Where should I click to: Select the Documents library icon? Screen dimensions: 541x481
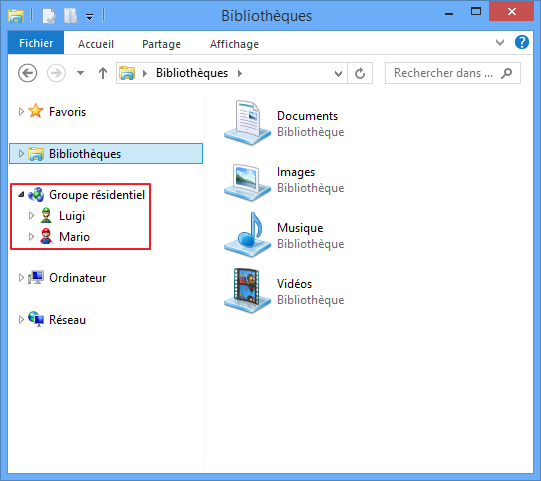[x=247, y=123]
